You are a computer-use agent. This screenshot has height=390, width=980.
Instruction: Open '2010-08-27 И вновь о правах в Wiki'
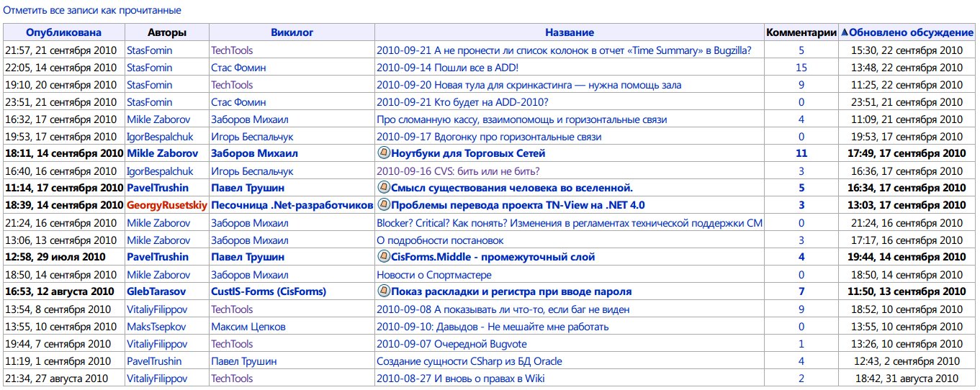tap(461, 378)
